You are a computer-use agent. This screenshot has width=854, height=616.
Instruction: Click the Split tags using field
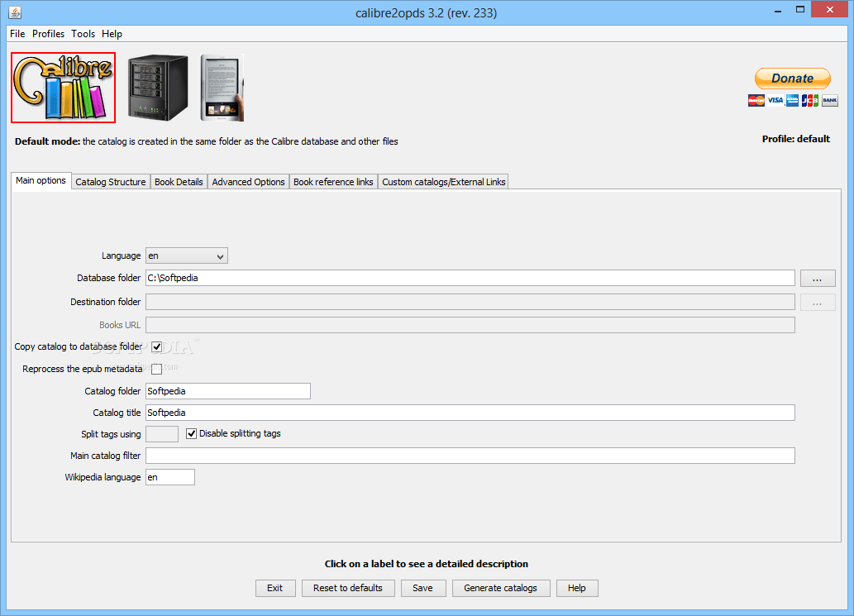(x=162, y=434)
